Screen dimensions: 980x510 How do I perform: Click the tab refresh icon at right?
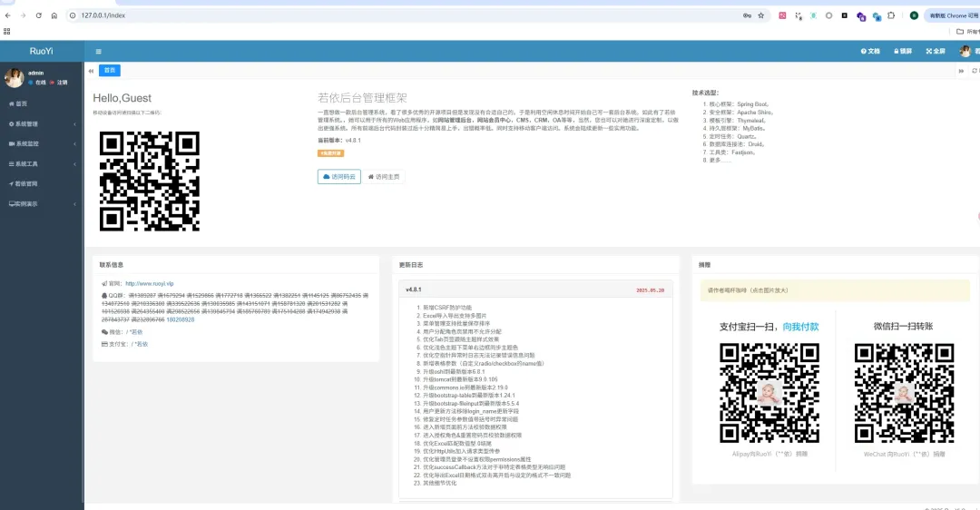pos(975,71)
